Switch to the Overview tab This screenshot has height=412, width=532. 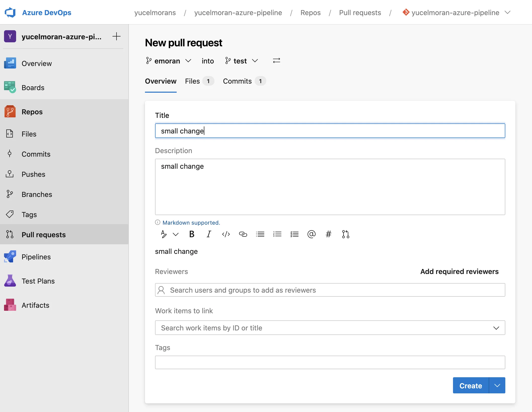(161, 81)
